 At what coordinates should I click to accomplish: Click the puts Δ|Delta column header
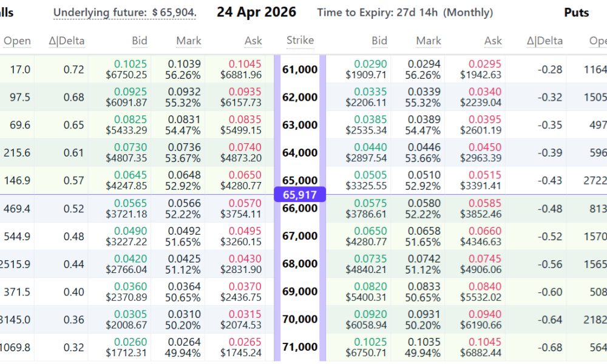point(544,41)
